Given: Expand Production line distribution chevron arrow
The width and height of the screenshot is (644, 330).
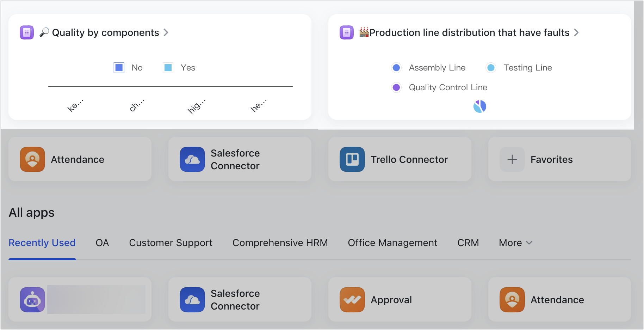Looking at the screenshot, I should pos(576,32).
